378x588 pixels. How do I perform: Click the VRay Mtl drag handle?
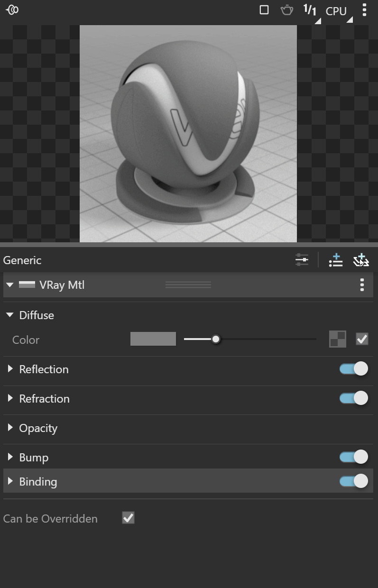[188, 285]
